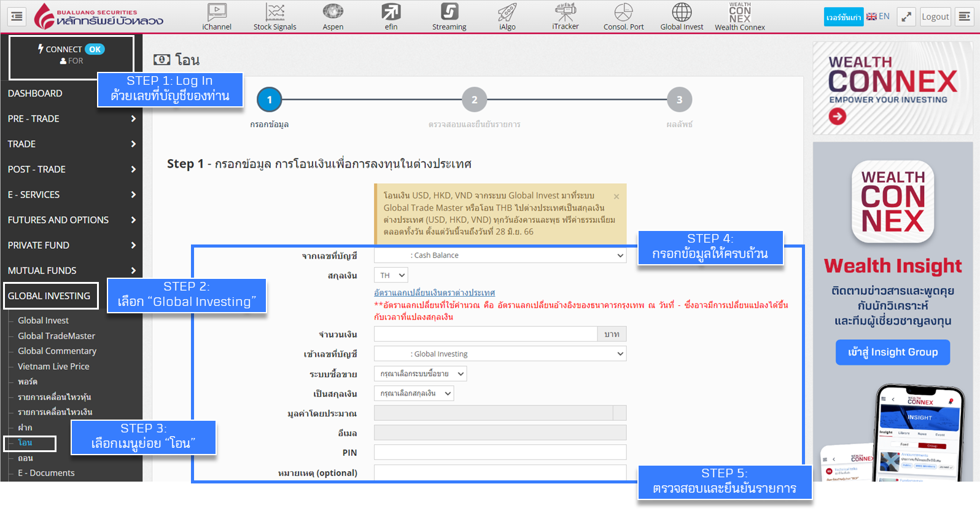Open ถอน (withdraw) submenu item

[x=25, y=458]
